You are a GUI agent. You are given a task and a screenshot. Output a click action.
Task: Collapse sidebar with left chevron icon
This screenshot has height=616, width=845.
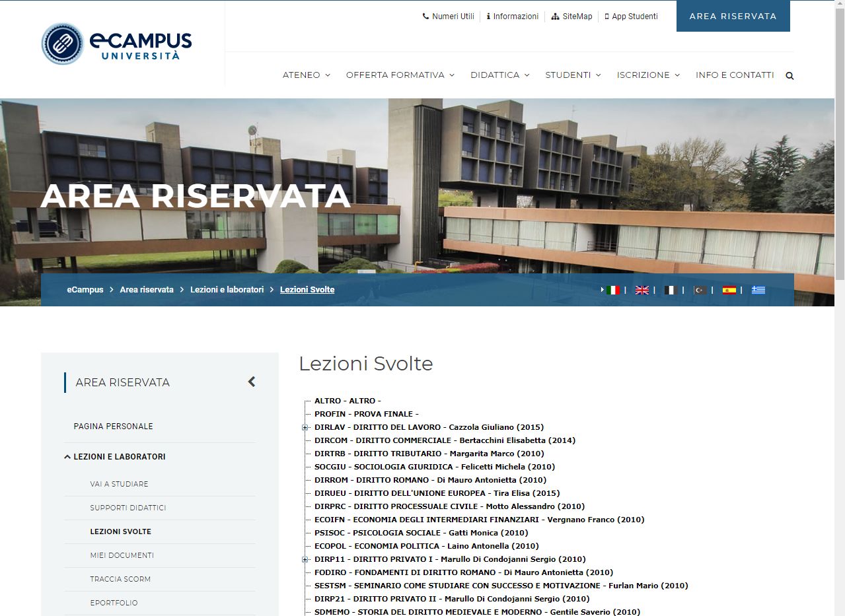(x=251, y=382)
